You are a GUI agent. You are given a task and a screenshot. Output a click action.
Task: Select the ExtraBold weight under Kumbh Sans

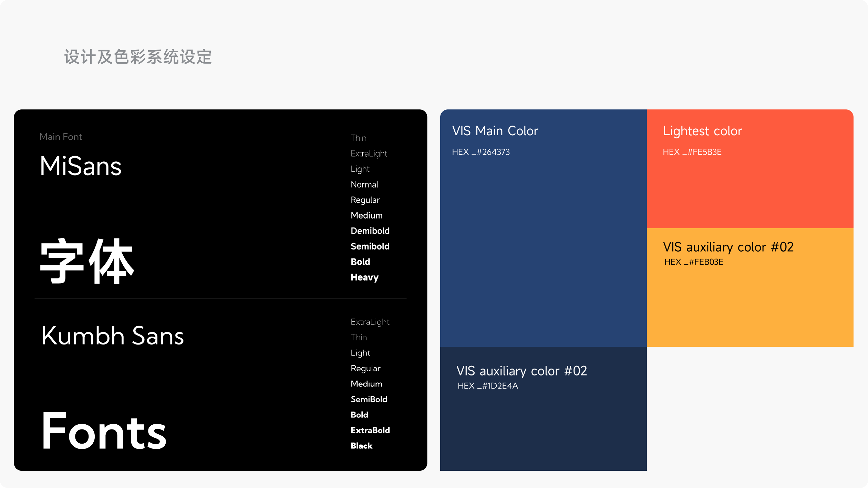pos(370,430)
